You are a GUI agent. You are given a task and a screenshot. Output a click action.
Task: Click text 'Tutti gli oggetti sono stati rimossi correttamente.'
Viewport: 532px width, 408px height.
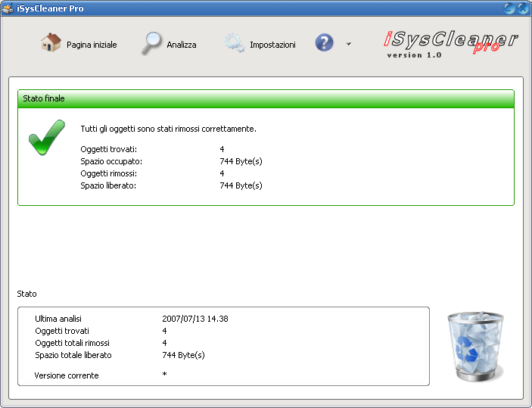pos(168,129)
